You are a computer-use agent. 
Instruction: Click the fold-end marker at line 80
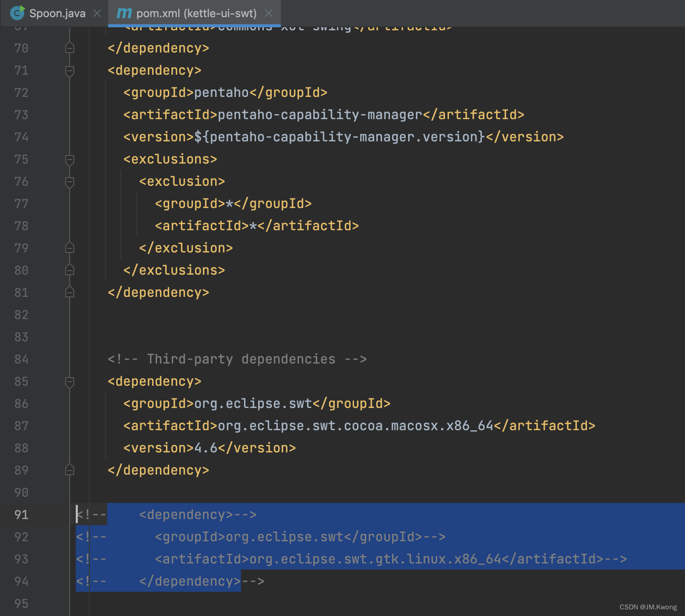70,270
